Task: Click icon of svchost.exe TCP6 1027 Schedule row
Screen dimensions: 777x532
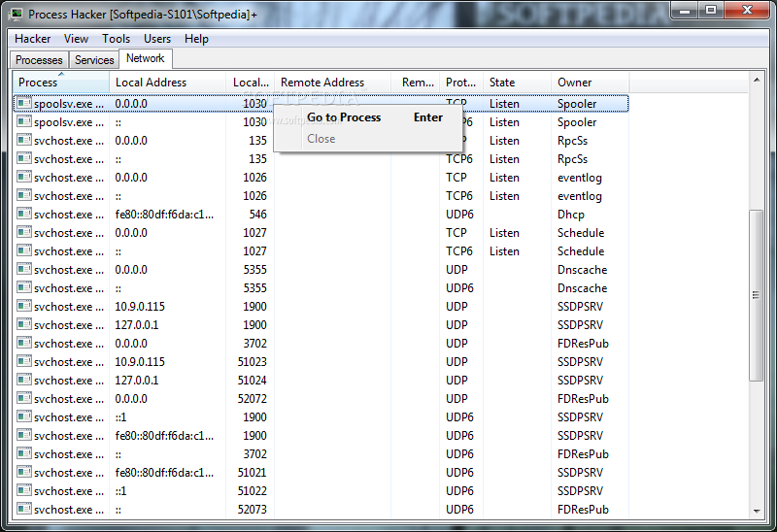Action: [23, 250]
